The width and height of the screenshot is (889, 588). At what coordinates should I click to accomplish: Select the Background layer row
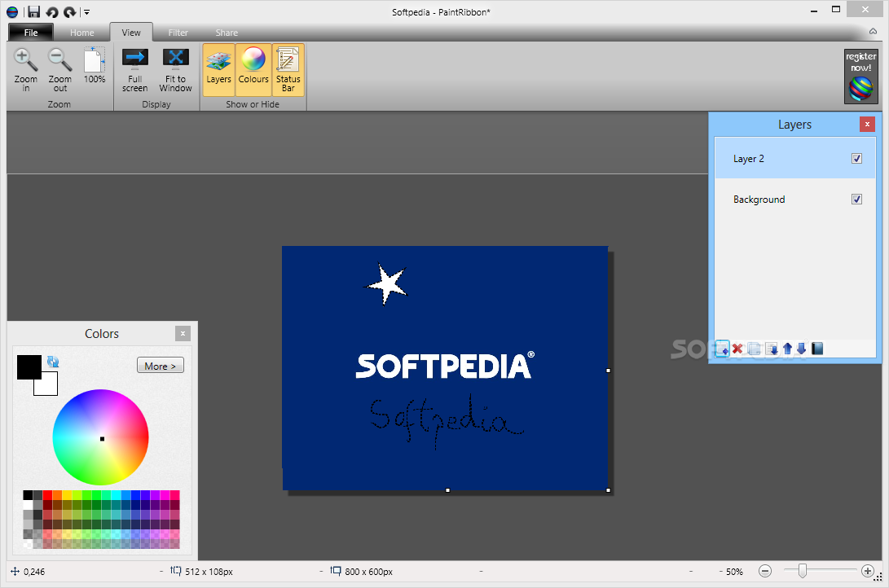pos(794,200)
